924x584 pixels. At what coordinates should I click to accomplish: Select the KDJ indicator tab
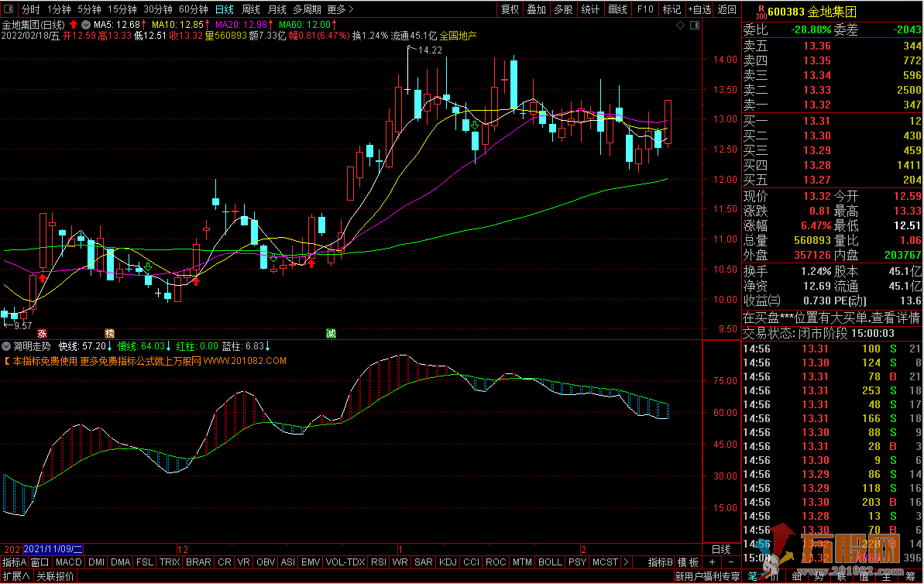pyautogui.click(x=448, y=562)
